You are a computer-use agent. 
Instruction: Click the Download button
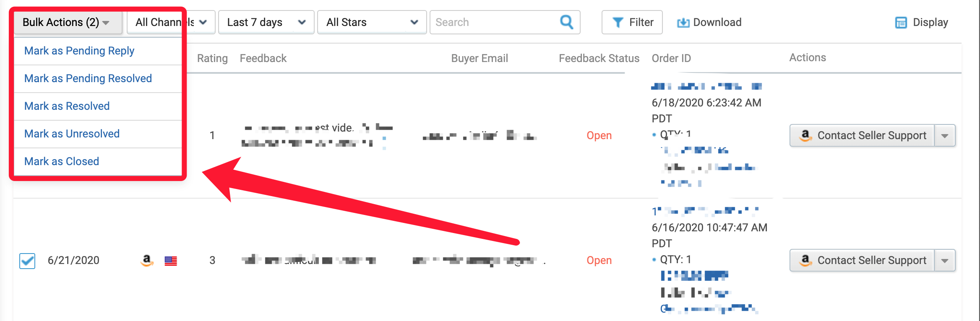click(x=709, y=22)
